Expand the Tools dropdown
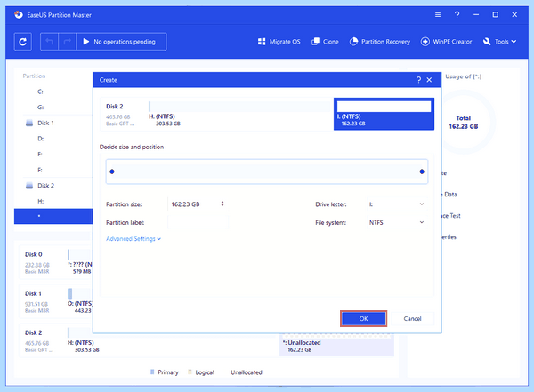The height and width of the screenshot is (392, 534). [499, 42]
